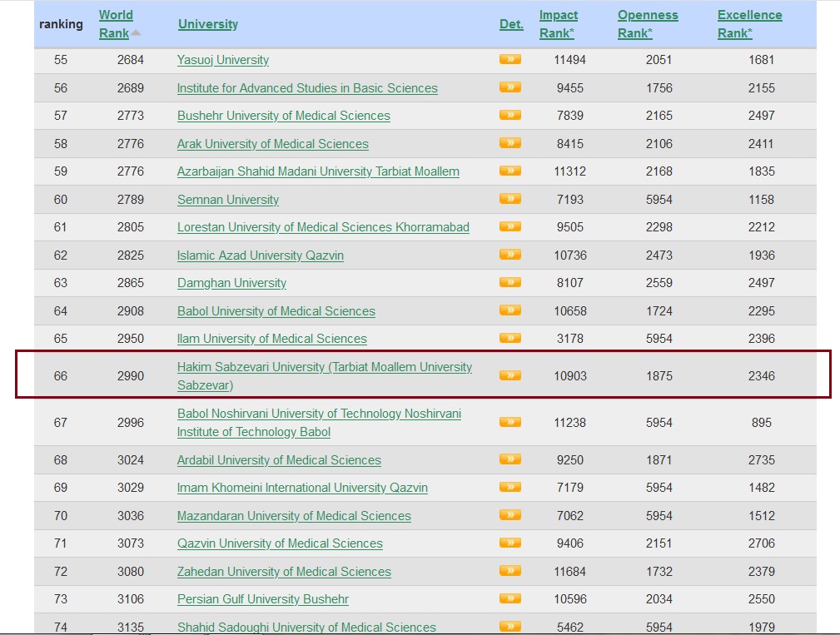The image size is (840, 635).
Task: Visit Mazandaran University of Medical Sciences link
Action: (294, 516)
